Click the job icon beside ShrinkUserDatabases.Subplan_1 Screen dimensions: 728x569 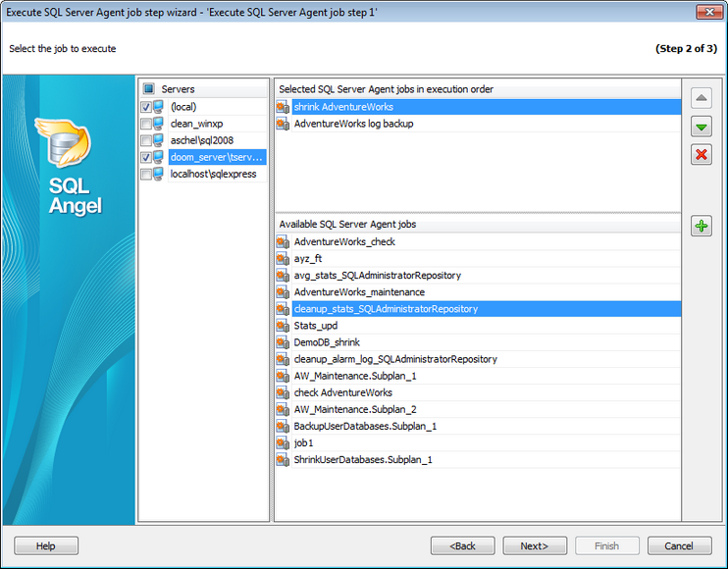coord(283,459)
